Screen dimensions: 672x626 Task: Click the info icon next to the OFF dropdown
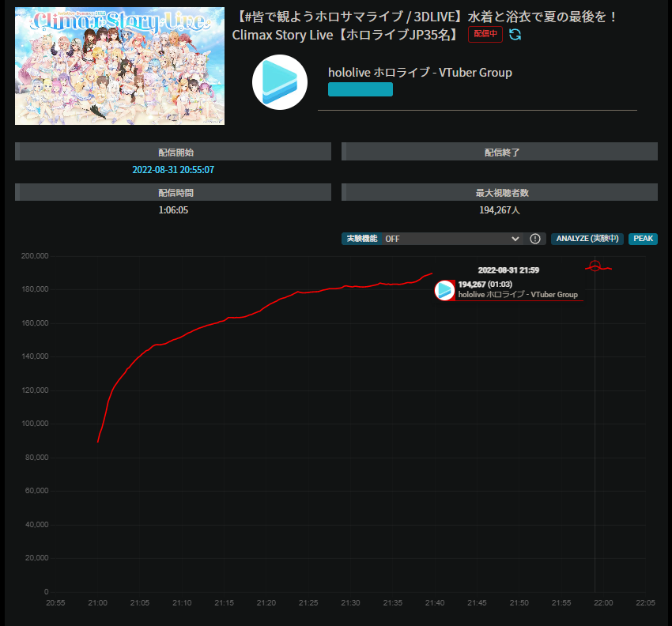(535, 239)
